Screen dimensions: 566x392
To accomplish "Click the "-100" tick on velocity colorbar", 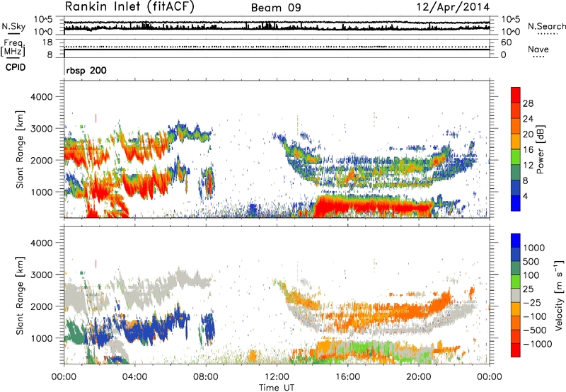I will pos(535,316).
